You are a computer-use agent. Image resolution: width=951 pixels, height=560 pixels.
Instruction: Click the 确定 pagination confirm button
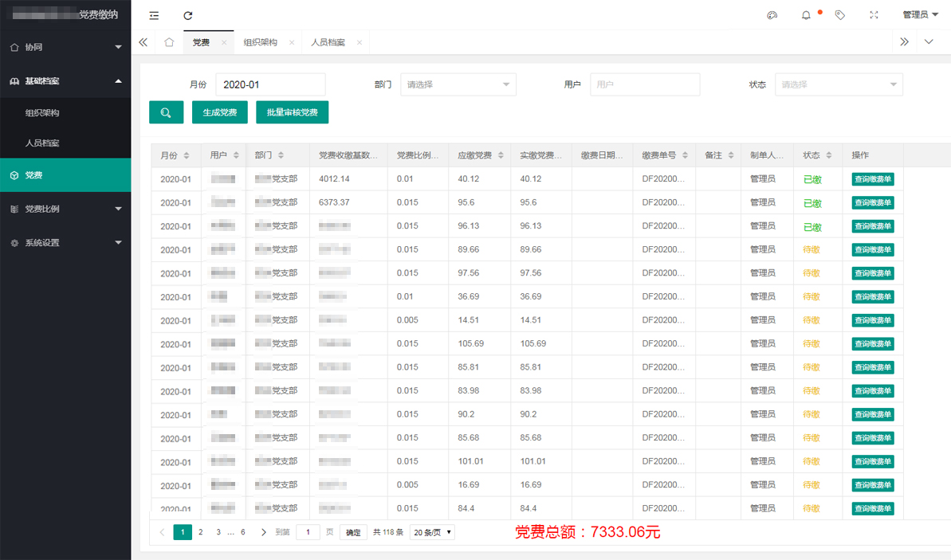click(x=354, y=533)
